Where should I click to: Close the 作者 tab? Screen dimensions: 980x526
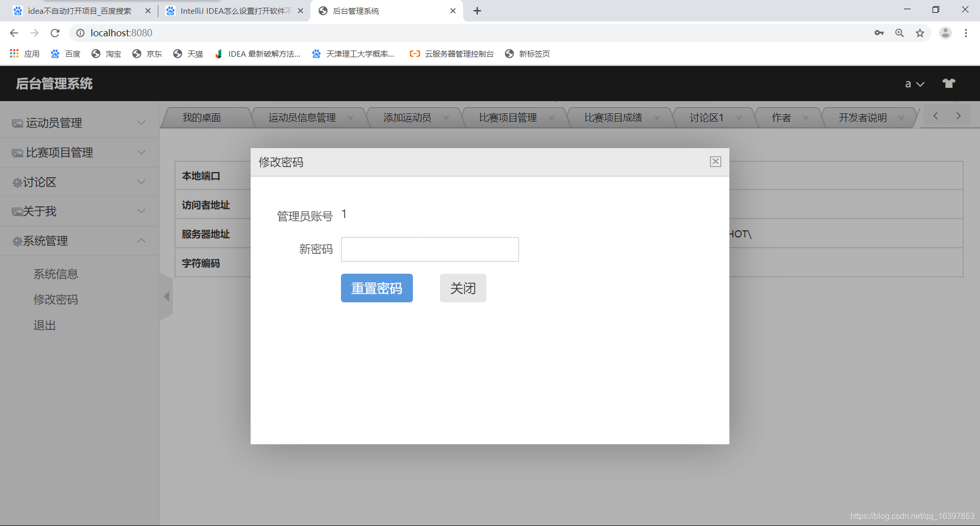coord(806,118)
